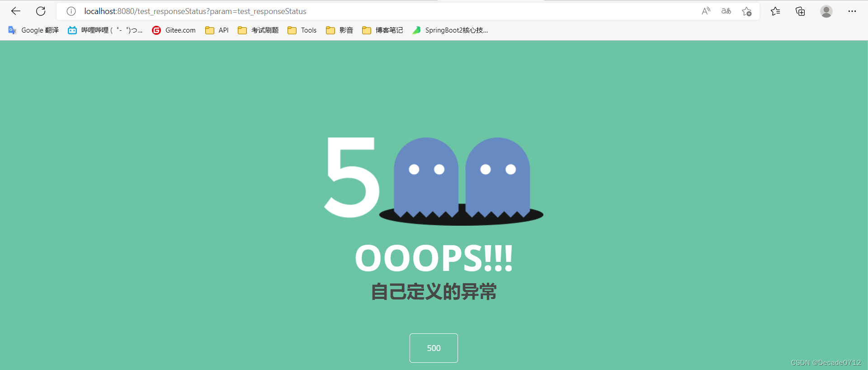
Task: Click the translate page icon
Action: tap(726, 11)
